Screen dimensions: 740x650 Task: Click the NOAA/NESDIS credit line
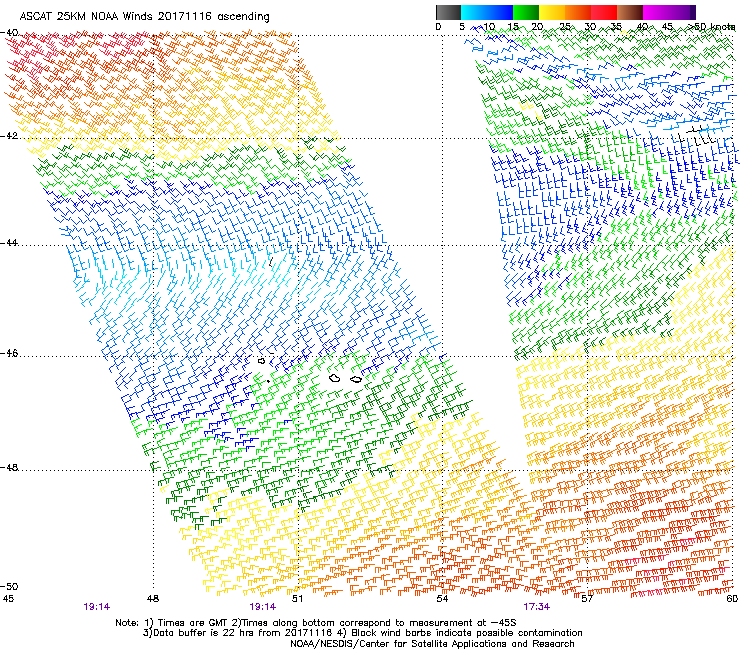coord(432,644)
